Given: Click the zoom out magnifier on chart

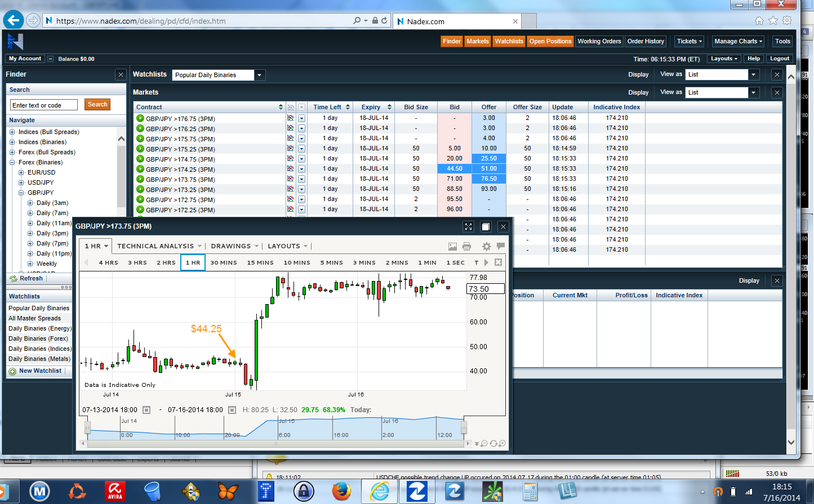Looking at the screenshot, I should point(484,444).
